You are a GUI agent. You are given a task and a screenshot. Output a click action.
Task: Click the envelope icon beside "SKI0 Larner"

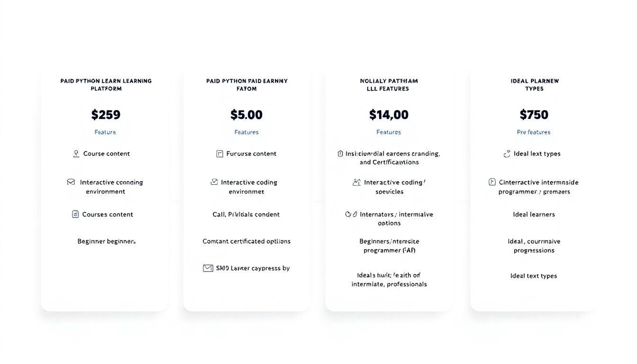click(x=208, y=268)
